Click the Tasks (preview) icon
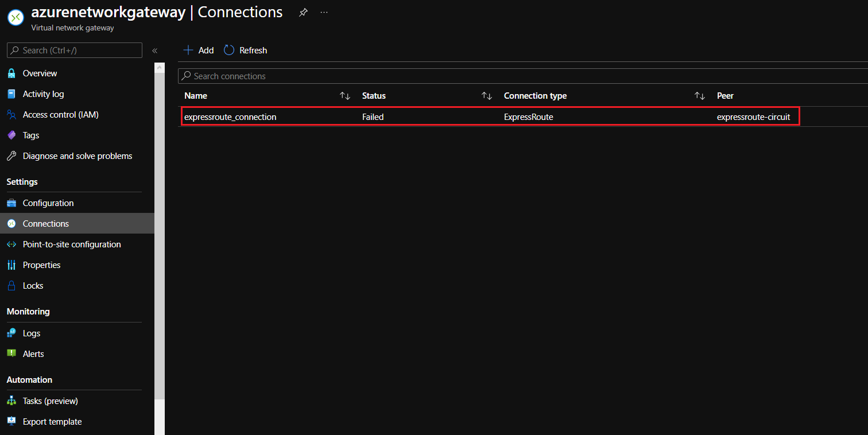 pos(11,401)
